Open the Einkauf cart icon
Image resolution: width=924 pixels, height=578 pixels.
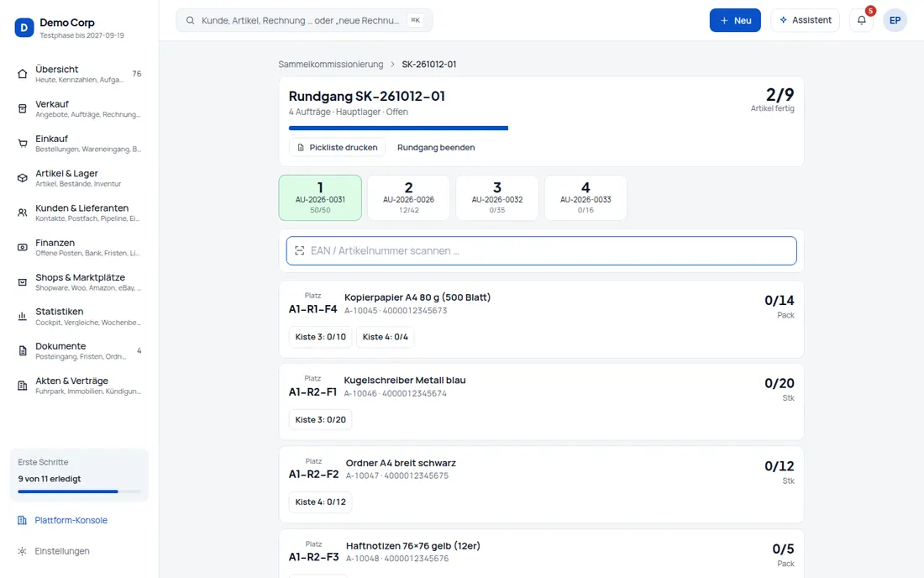point(23,143)
